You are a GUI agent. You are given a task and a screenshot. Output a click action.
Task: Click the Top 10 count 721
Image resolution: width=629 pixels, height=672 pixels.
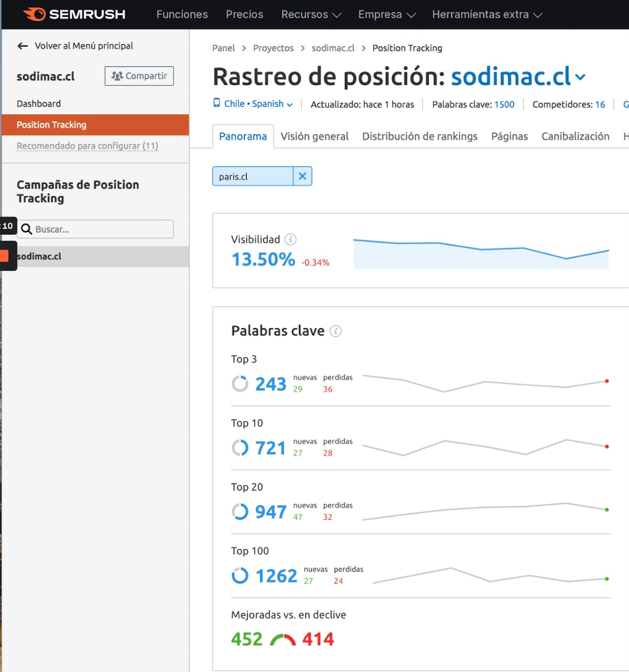(x=270, y=448)
